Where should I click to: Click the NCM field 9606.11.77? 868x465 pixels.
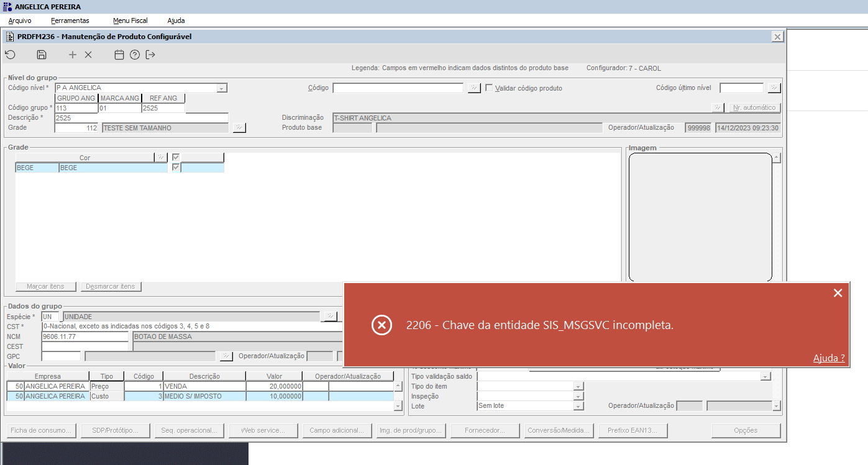coord(85,336)
